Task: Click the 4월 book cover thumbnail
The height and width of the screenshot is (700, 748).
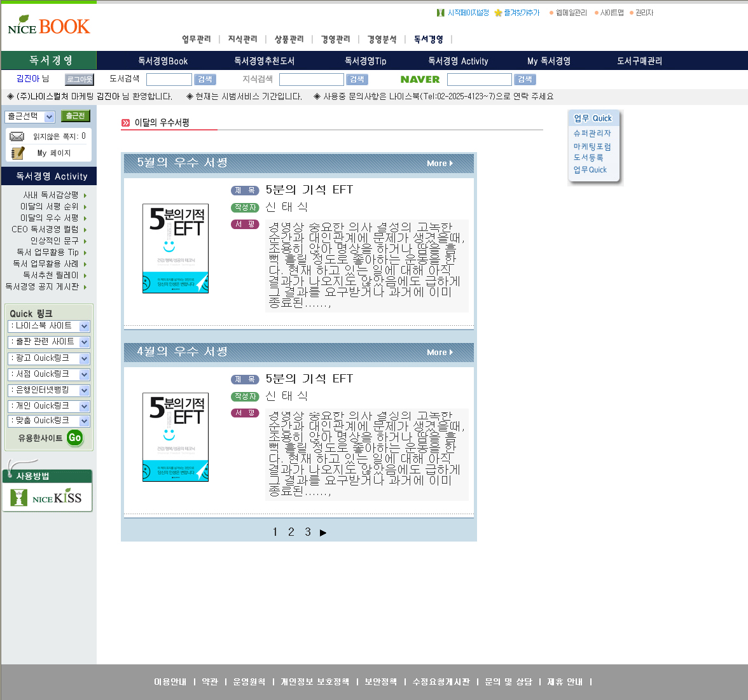Action: tap(175, 437)
